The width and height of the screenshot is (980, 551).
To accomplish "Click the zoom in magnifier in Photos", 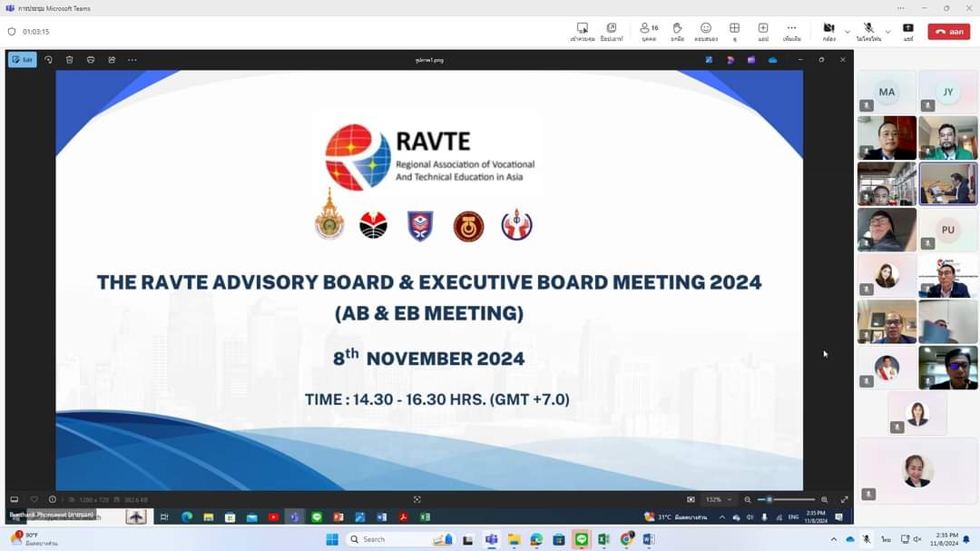I will tap(824, 500).
